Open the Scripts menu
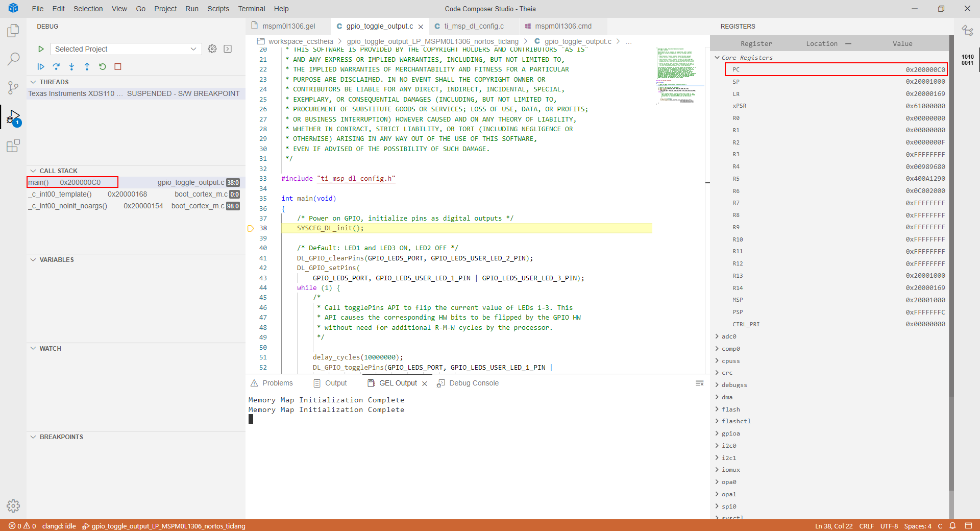 [x=218, y=9]
